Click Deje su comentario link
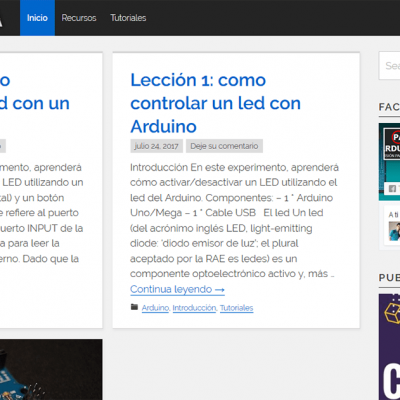The image size is (400, 400). pos(224,146)
